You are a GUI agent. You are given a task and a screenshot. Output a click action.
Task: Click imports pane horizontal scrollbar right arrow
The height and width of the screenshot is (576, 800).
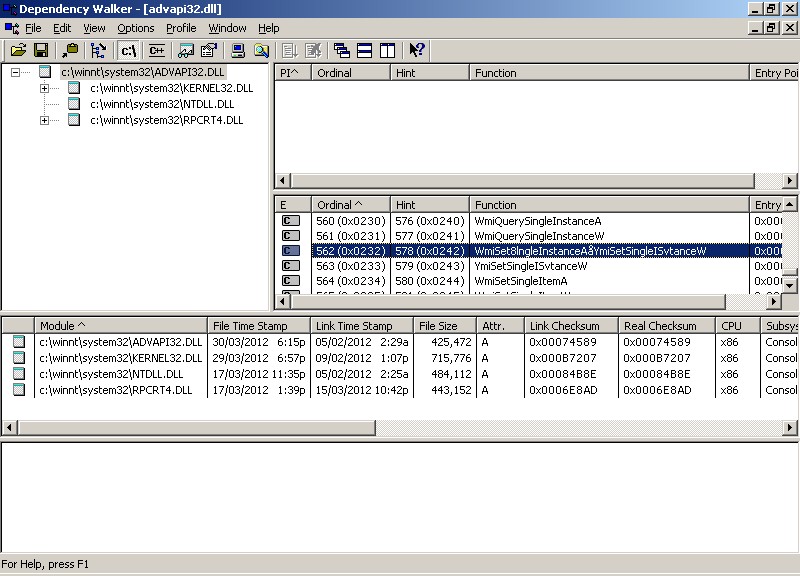pyautogui.click(x=790, y=181)
